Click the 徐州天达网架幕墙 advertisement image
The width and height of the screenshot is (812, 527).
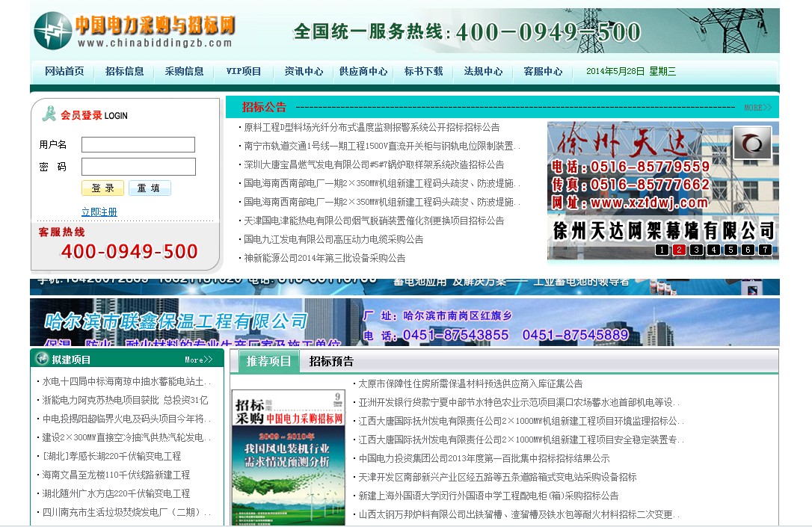coord(663,191)
